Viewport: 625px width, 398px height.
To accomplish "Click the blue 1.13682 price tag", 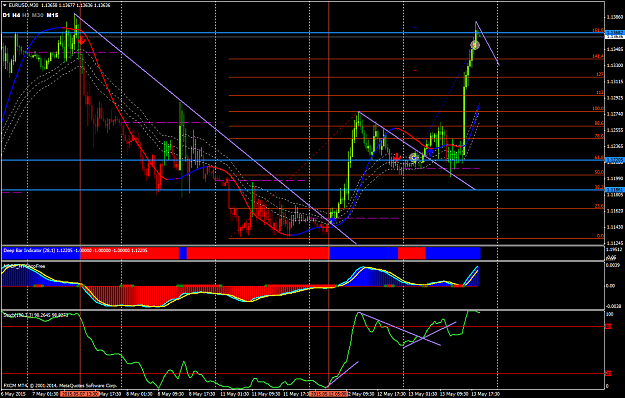I will 615,32.
